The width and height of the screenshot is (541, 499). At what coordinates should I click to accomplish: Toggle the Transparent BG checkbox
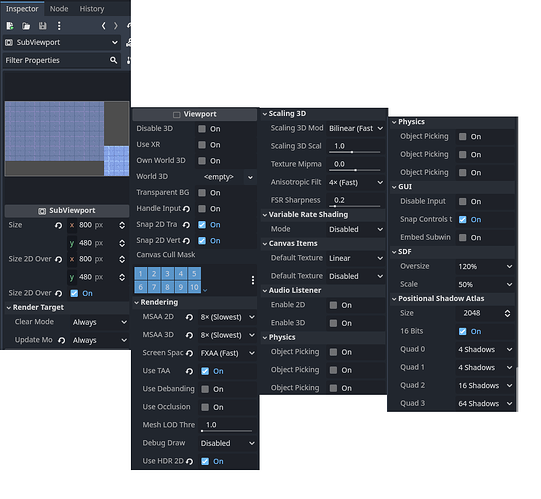202,193
